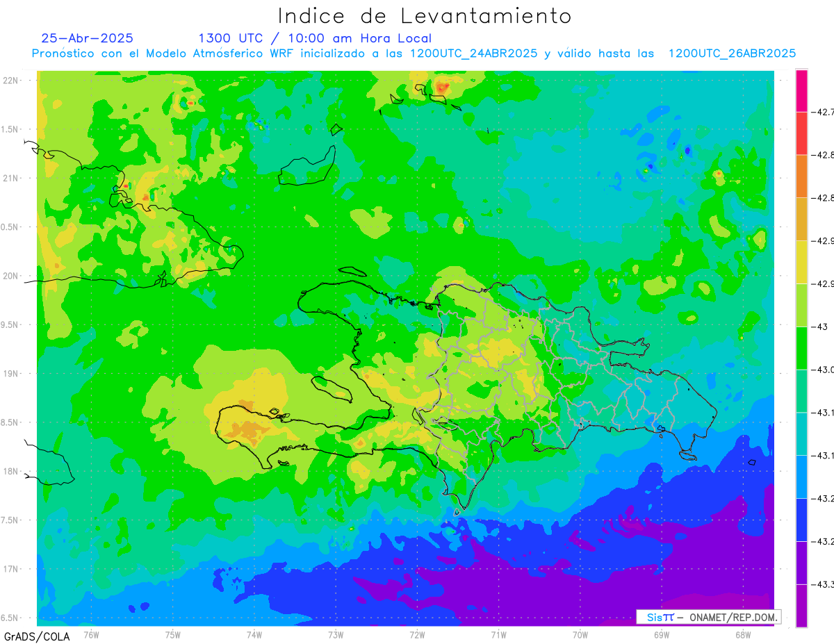Pick the bright green swatch in the color bar
The height and width of the screenshot is (644, 834).
[801, 348]
